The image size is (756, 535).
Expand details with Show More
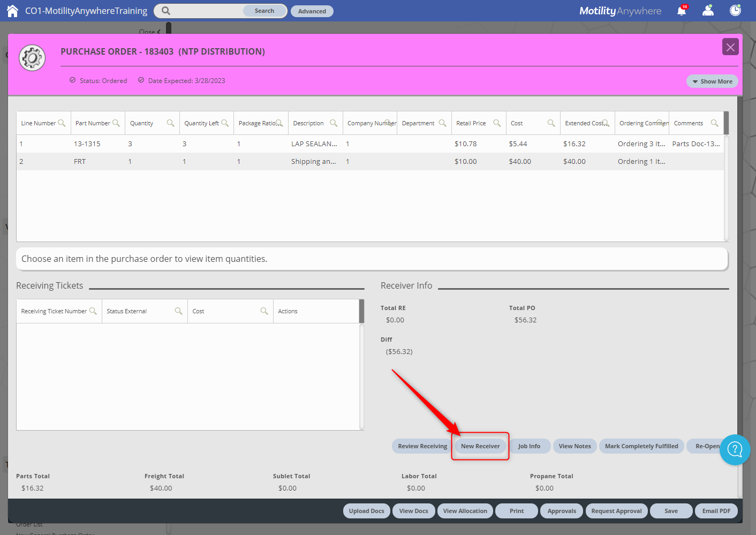pyautogui.click(x=712, y=81)
